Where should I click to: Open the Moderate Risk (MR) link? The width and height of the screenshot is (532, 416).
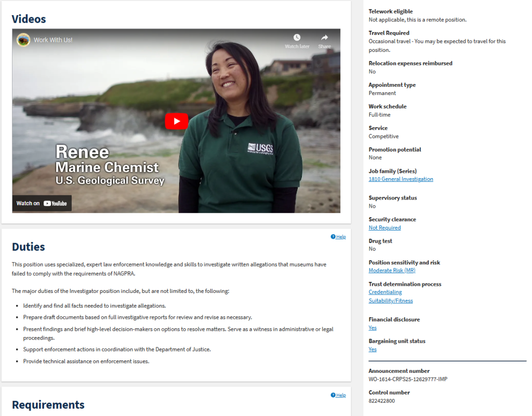(x=392, y=271)
